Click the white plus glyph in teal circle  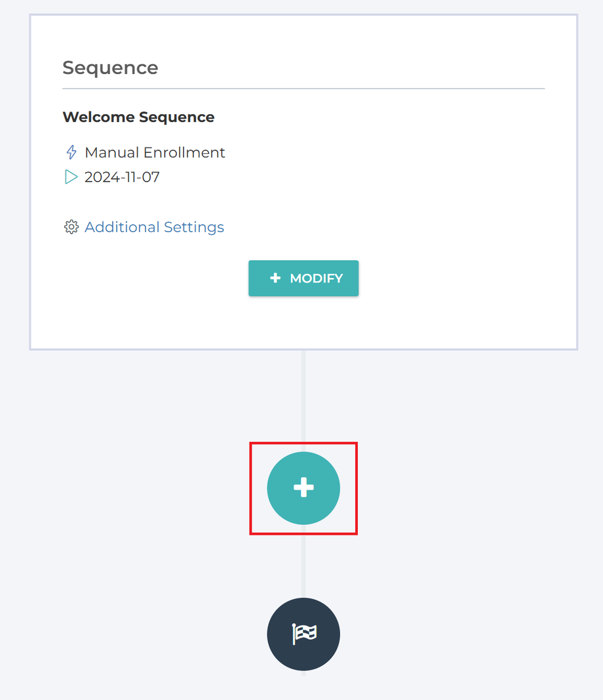click(303, 488)
